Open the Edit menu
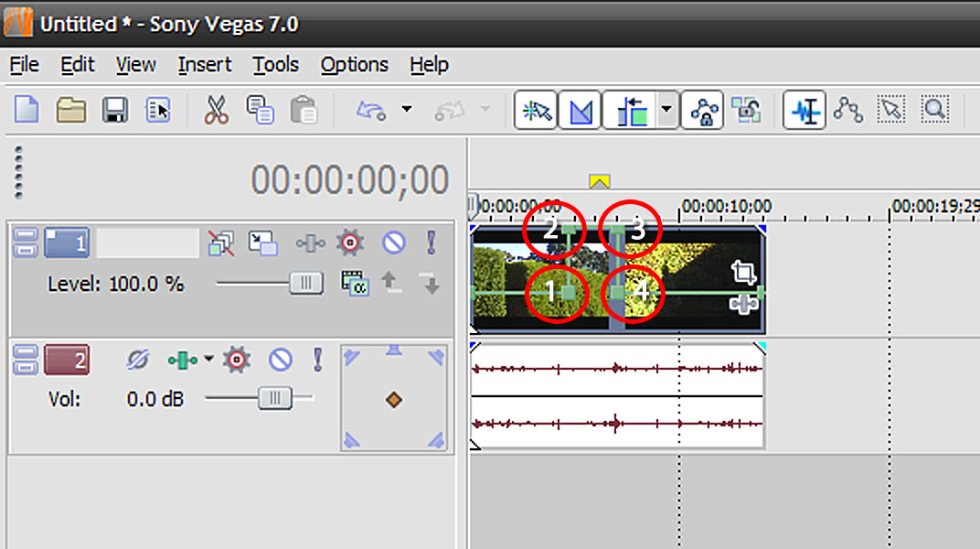 pos(77,64)
